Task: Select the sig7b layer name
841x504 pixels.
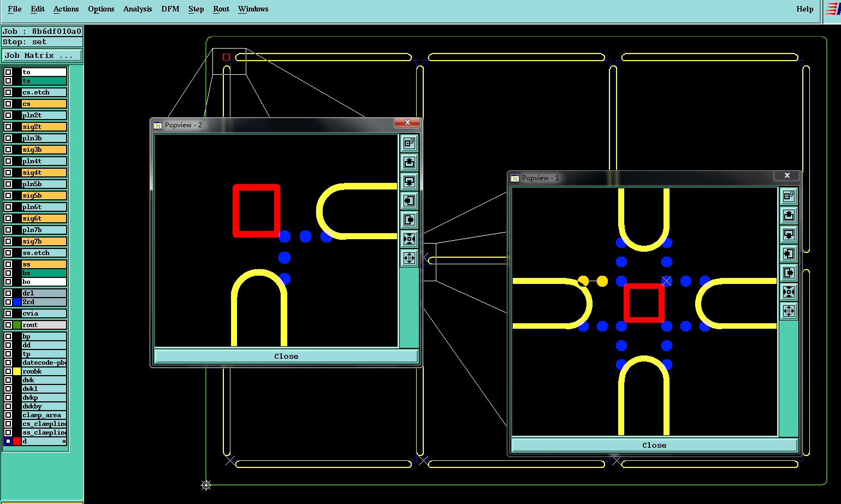Action: point(44,241)
